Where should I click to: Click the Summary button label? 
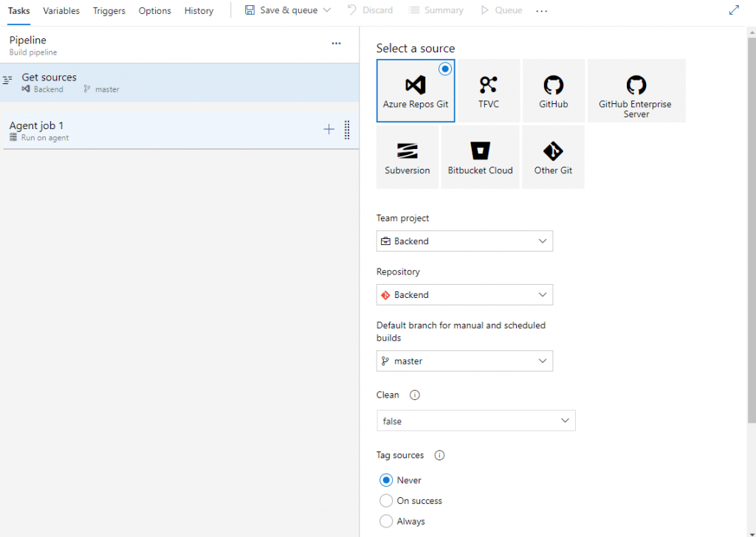[x=444, y=10]
